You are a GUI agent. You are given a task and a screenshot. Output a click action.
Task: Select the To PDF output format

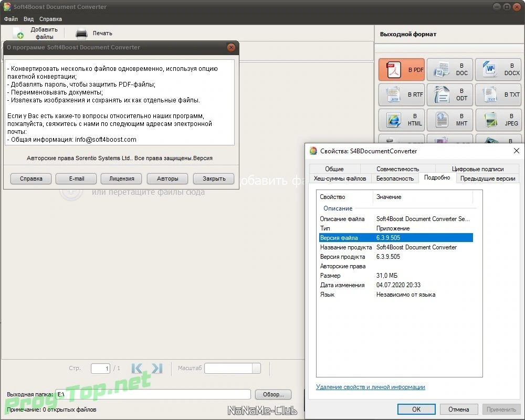point(402,70)
